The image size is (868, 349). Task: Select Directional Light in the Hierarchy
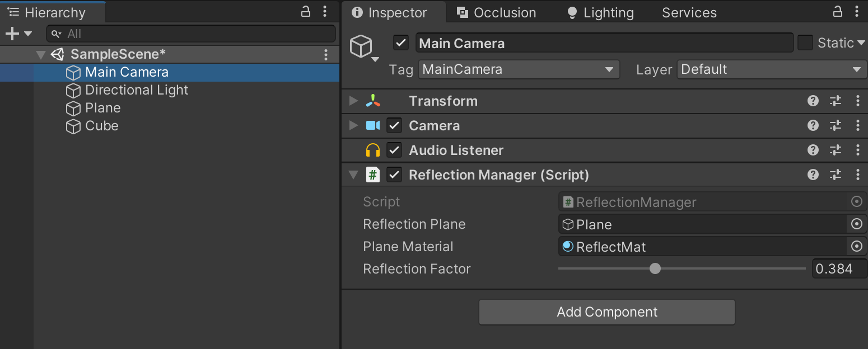137,90
